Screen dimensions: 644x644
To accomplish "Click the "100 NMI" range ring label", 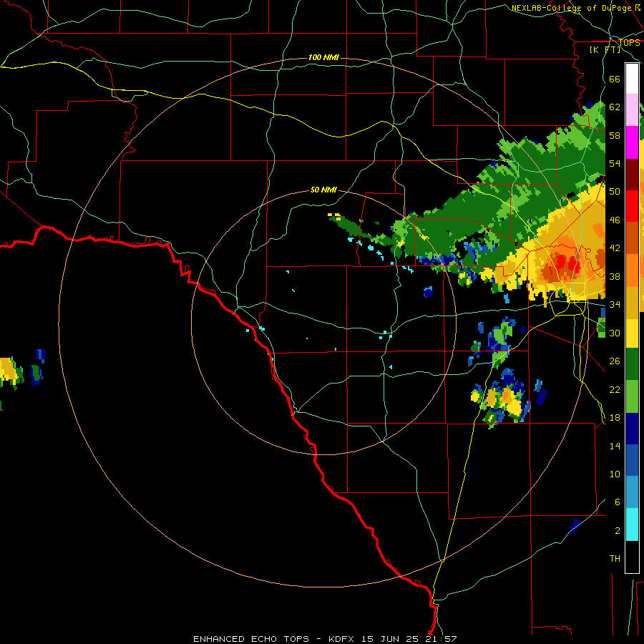I will [323, 57].
